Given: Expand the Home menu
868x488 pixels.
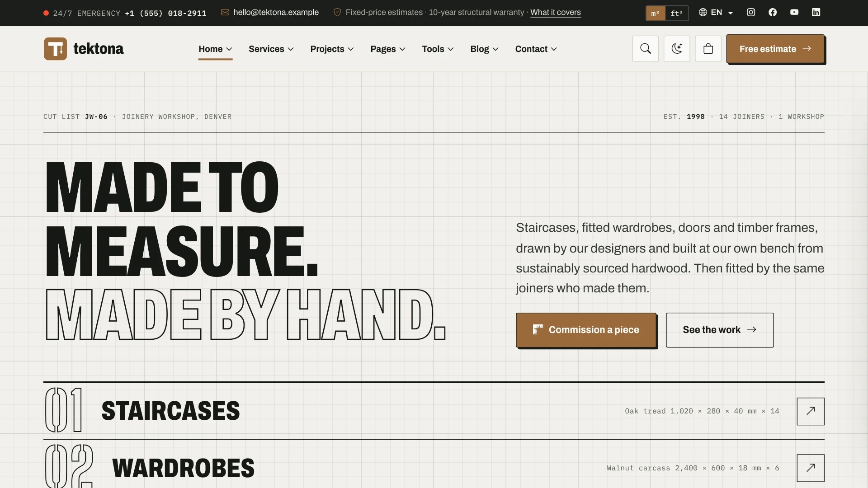Looking at the screenshot, I should [215, 49].
